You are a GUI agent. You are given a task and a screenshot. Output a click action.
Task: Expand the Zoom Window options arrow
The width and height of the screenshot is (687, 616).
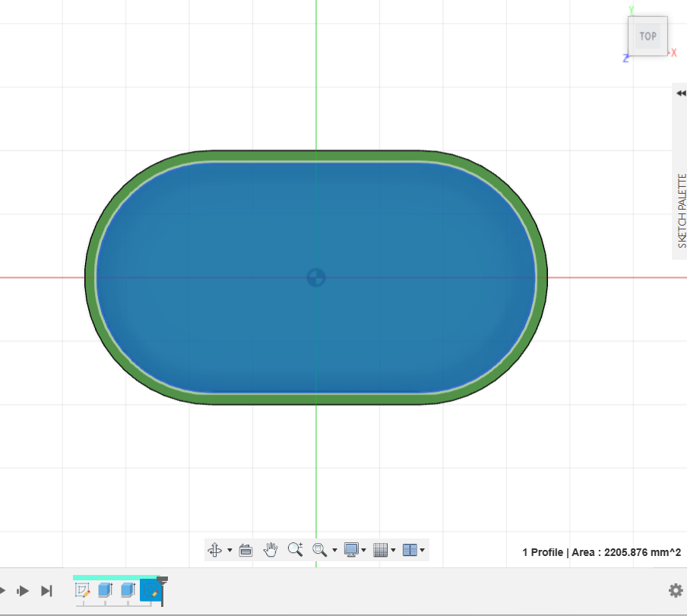[334, 551]
